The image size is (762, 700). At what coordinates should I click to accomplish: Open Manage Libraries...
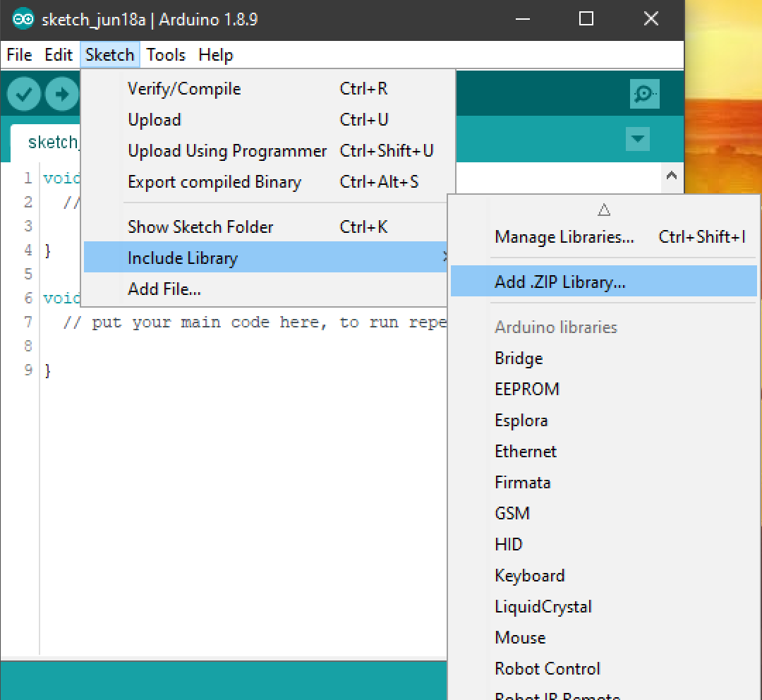(x=603, y=237)
